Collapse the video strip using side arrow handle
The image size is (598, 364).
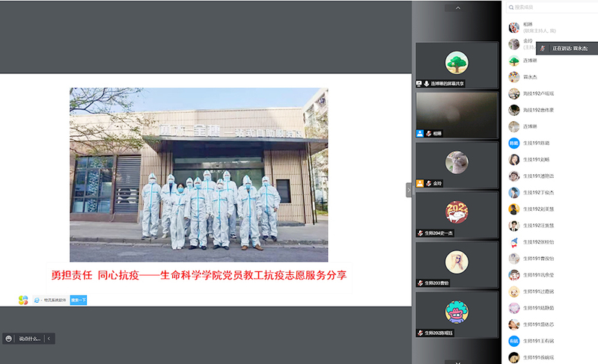(x=409, y=190)
